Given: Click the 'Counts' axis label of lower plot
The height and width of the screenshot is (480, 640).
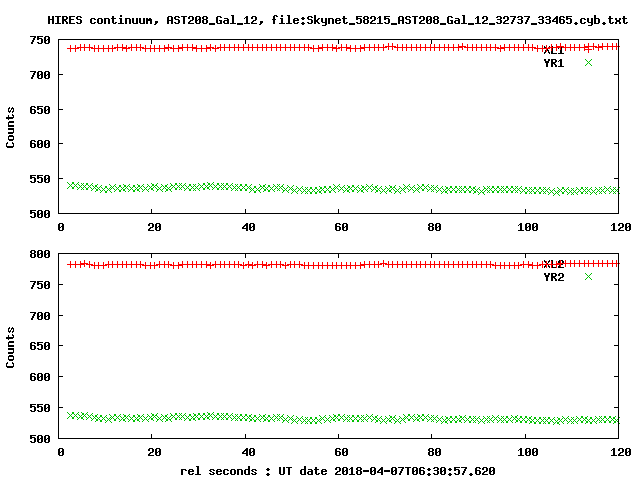Looking at the screenshot, I should point(10,347).
